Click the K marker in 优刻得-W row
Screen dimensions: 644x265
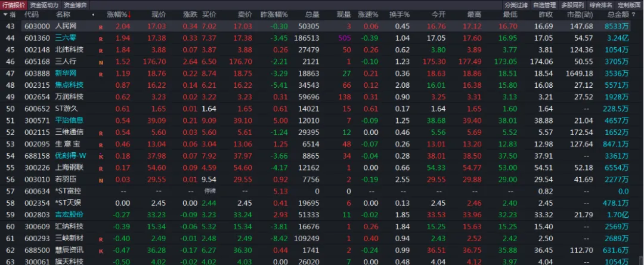(101, 157)
